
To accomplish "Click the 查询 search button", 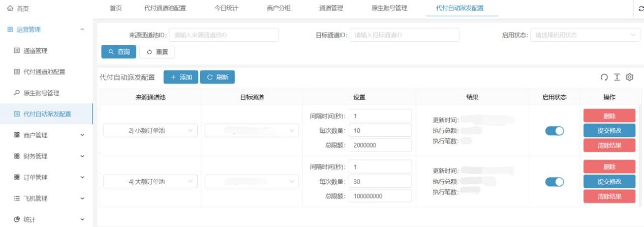I will click(x=118, y=52).
